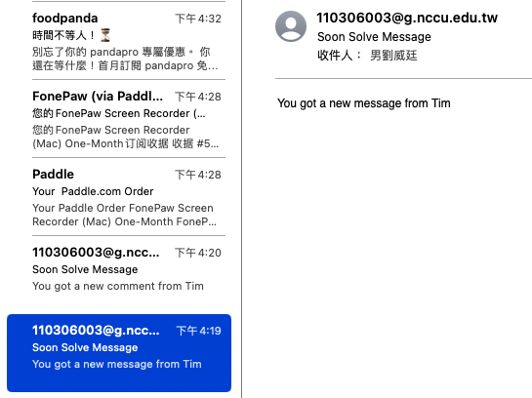Select the Paddle.com Order email
Screen dimensions: 532x398
(128, 197)
